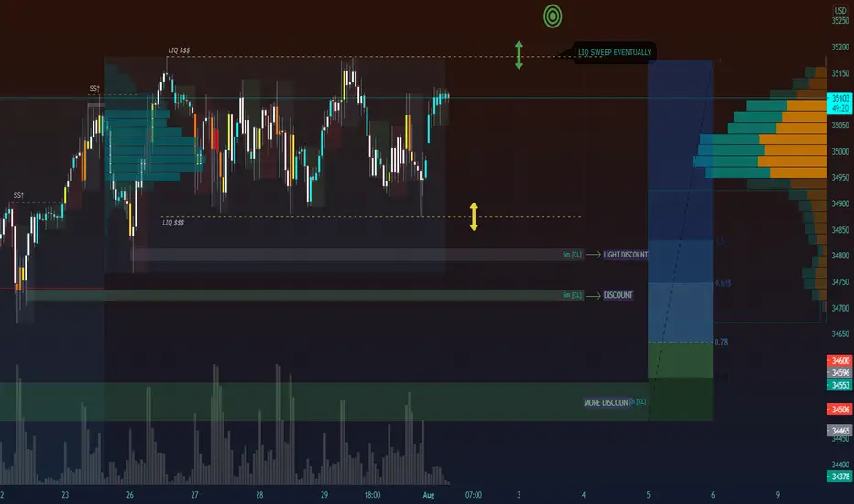Click the upper SS↑ marker label
Screen dimensions: 854x504
click(94, 88)
